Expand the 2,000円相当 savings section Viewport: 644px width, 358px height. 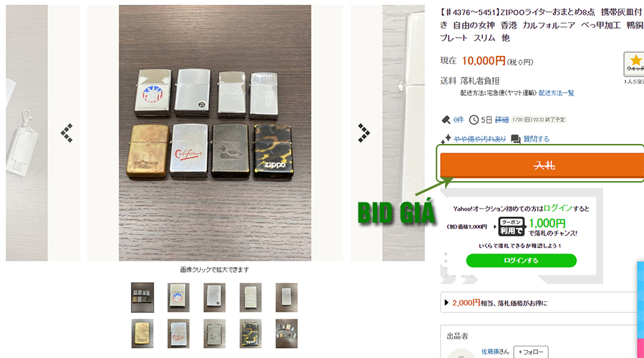click(542, 303)
